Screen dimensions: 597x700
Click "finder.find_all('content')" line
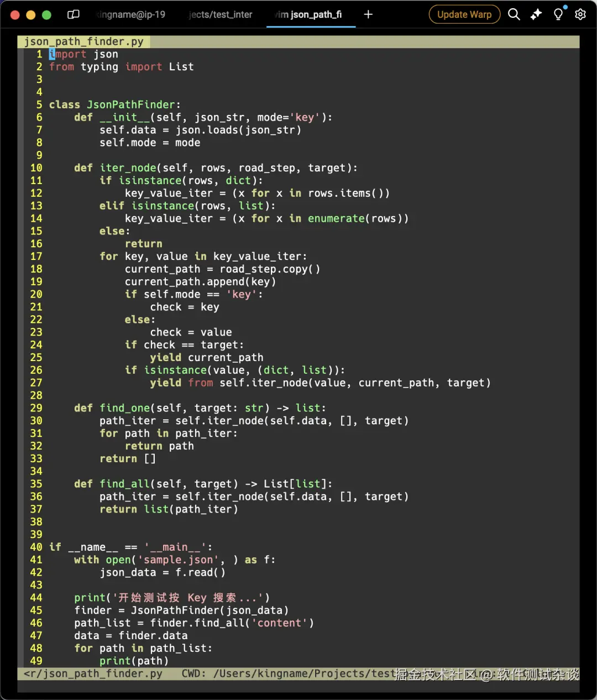tap(232, 623)
